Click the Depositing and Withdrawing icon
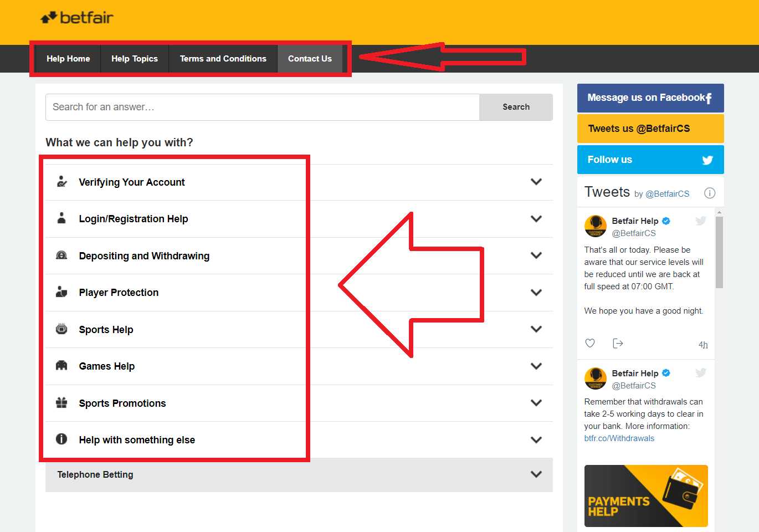Screen dimensions: 759x532 pos(61,255)
